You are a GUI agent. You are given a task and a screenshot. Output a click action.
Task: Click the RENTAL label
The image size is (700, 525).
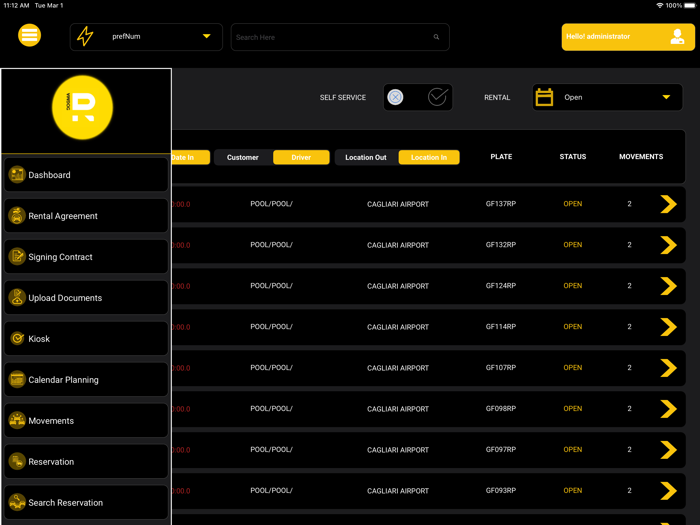[497, 97]
